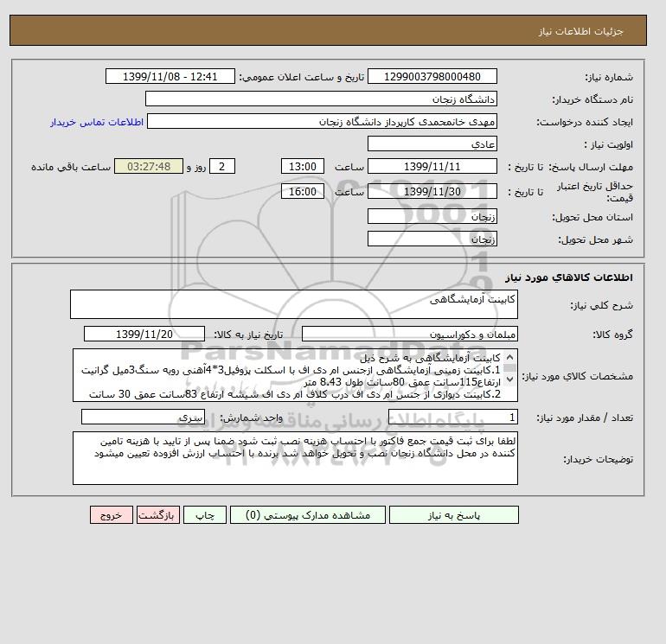This screenshot has width=666, height=644.
Task: Click واحد شمارش field سری
Action: (x=143, y=418)
